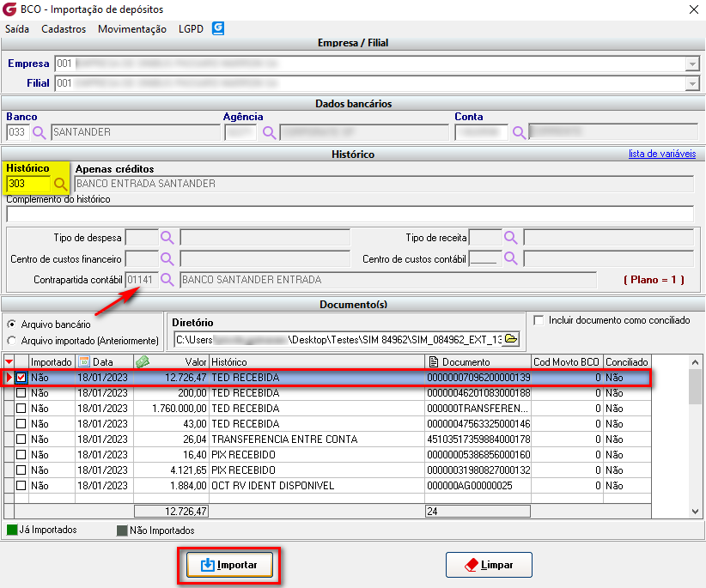Image resolution: width=706 pixels, height=588 pixels.
Task: Click the Cod Movto BCO column header
Action: click(x=566, y=361)
